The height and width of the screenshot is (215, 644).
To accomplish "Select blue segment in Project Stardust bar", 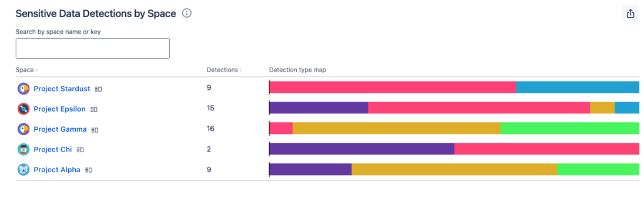I will [x=578, y=87].
